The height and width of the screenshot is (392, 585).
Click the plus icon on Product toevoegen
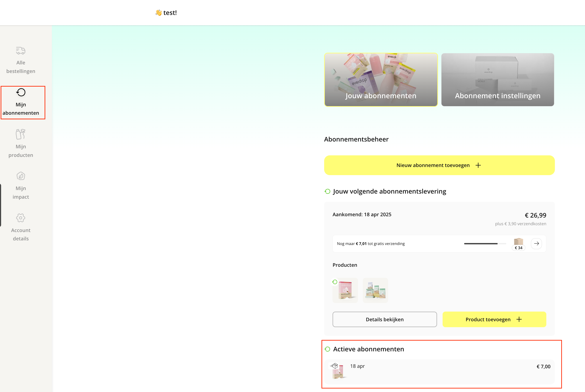point(519,319)
